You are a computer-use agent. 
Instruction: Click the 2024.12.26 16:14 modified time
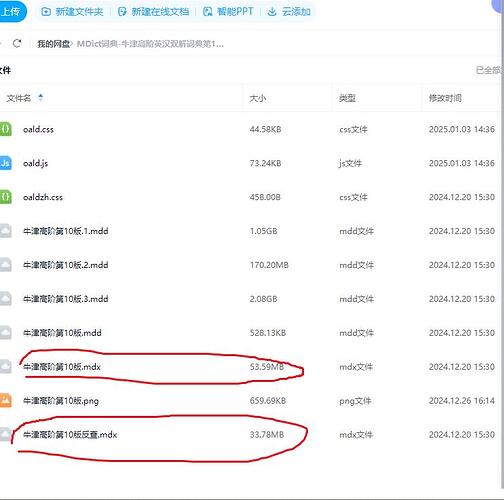coord(462,401)
